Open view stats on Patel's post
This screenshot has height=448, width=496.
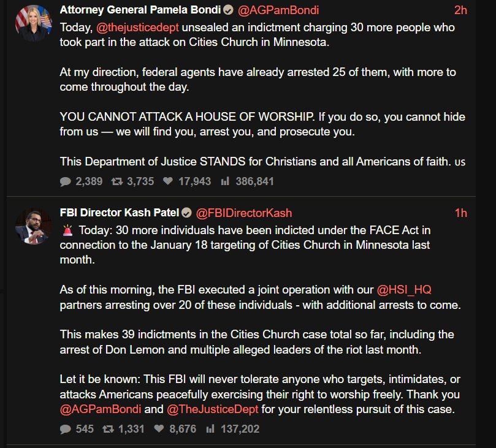tap(210, 429)
